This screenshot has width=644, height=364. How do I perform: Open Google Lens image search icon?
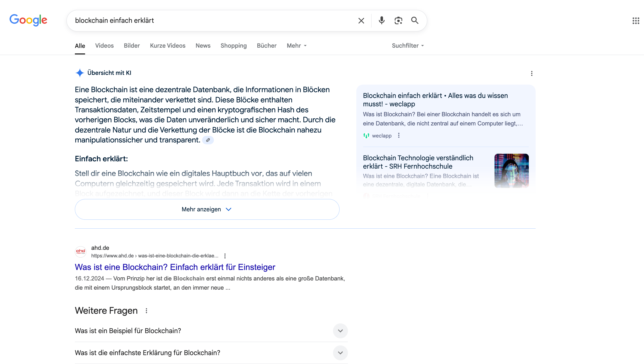398,20
